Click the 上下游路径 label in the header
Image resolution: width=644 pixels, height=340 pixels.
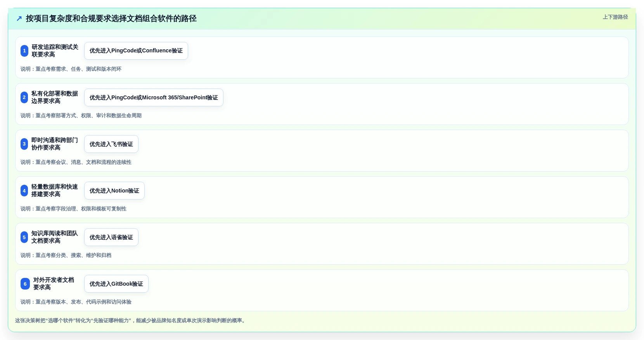point(615,17)
